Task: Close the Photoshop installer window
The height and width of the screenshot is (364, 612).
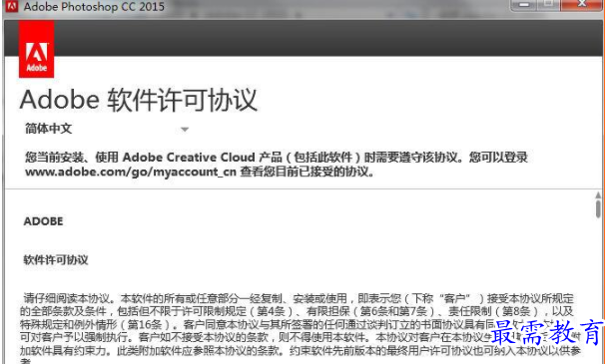Action: (x=582, y=5)
